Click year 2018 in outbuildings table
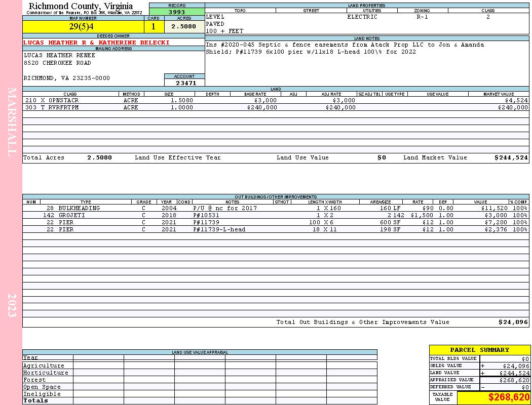The width and height of the screenshot is (532, 405). 169,216
